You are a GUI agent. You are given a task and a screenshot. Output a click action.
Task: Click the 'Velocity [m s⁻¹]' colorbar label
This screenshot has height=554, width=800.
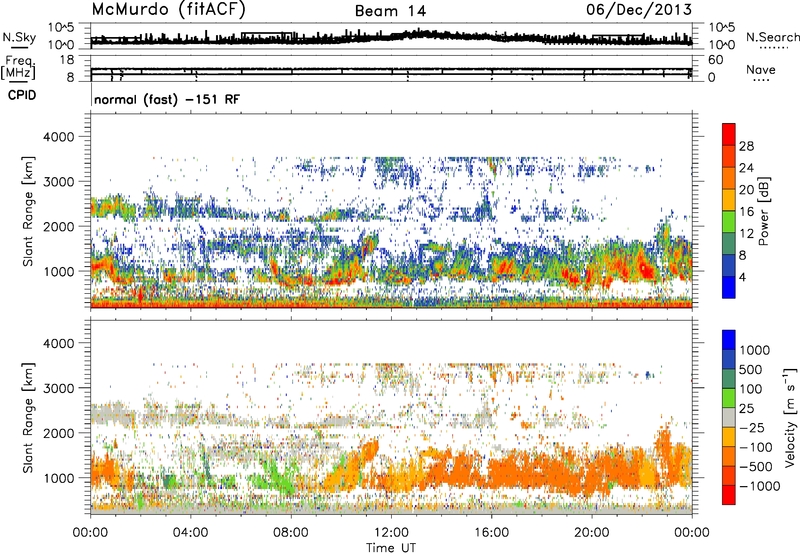pos(789,417)
